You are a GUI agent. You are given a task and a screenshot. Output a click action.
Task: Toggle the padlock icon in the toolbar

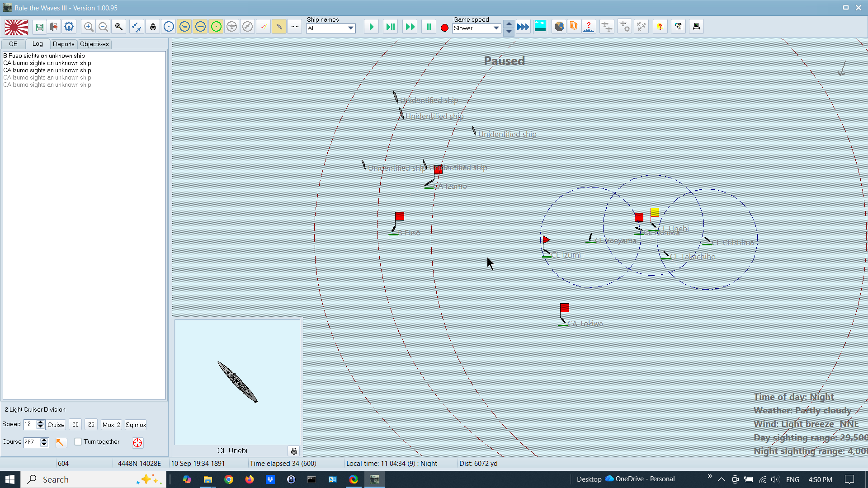point(153,27)
